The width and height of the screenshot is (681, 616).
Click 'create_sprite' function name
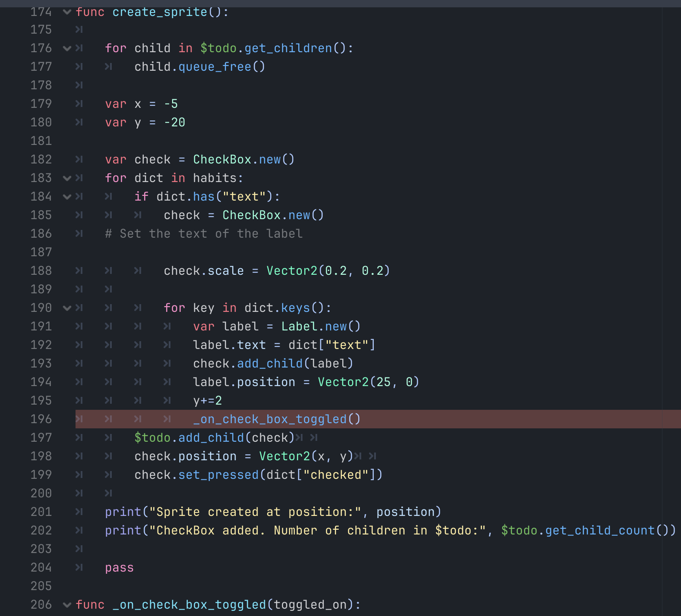click(160, 12)
